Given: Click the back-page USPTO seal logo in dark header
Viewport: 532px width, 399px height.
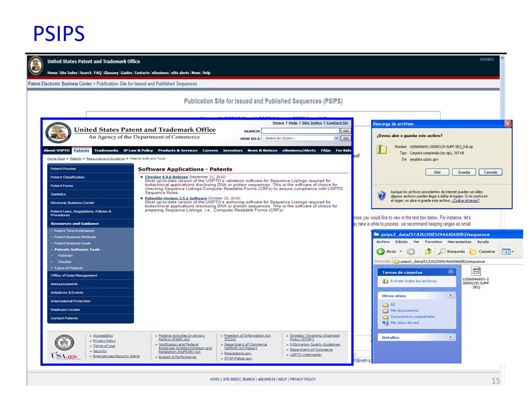Looking at the screenshot, I should (x=35, y=65).
